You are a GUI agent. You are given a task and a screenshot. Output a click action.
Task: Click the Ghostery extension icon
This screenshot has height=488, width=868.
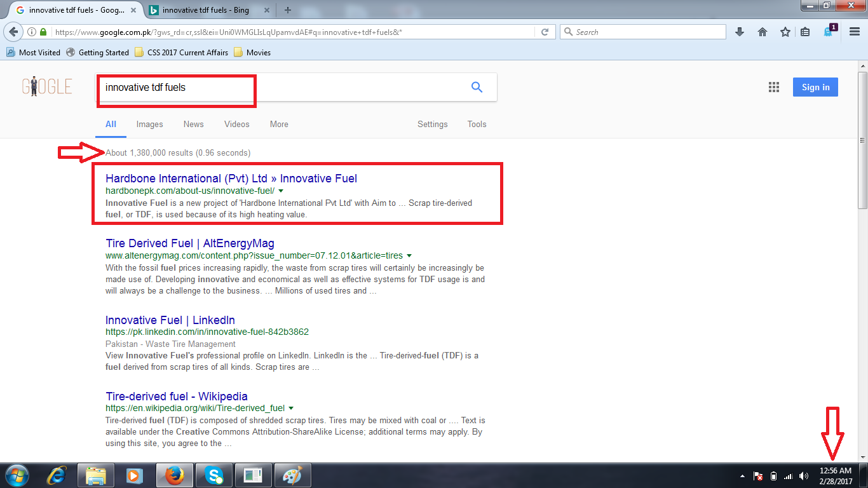[829, 31]
